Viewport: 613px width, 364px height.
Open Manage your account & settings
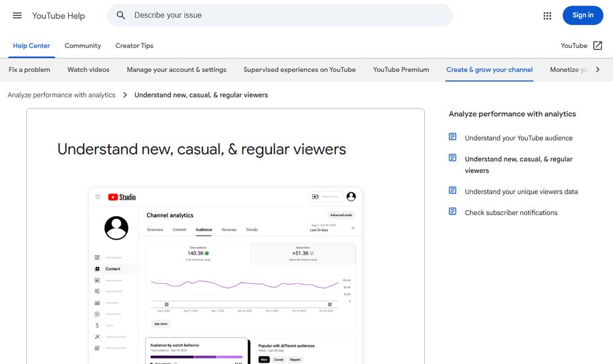(x=177, y=70)
